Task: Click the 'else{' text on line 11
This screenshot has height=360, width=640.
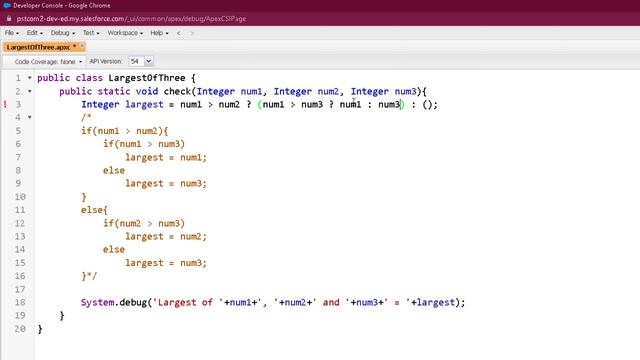Action: 94,210
